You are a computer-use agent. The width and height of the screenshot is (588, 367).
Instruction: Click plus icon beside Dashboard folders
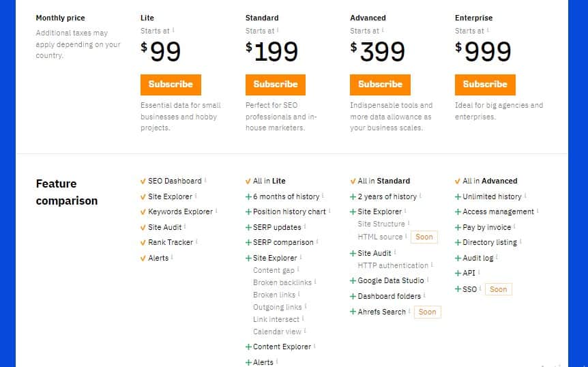(x=353, y=297)
